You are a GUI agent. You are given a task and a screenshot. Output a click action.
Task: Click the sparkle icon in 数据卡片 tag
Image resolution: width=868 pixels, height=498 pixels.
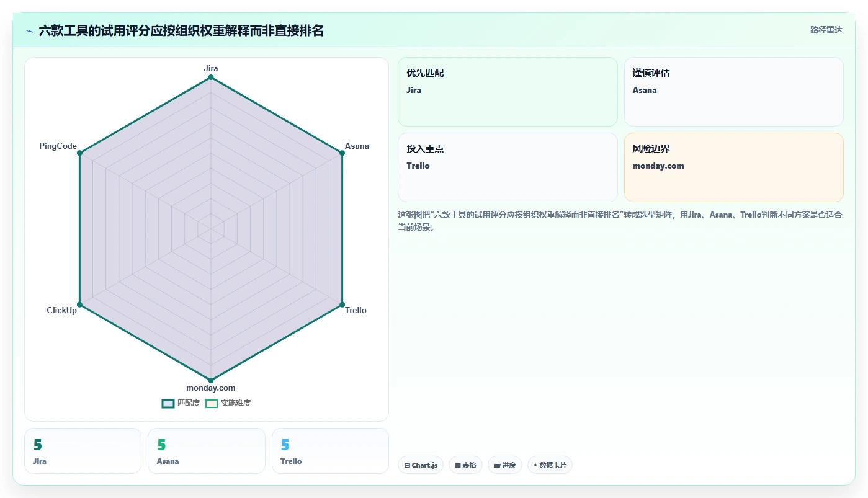coord(535,465)
